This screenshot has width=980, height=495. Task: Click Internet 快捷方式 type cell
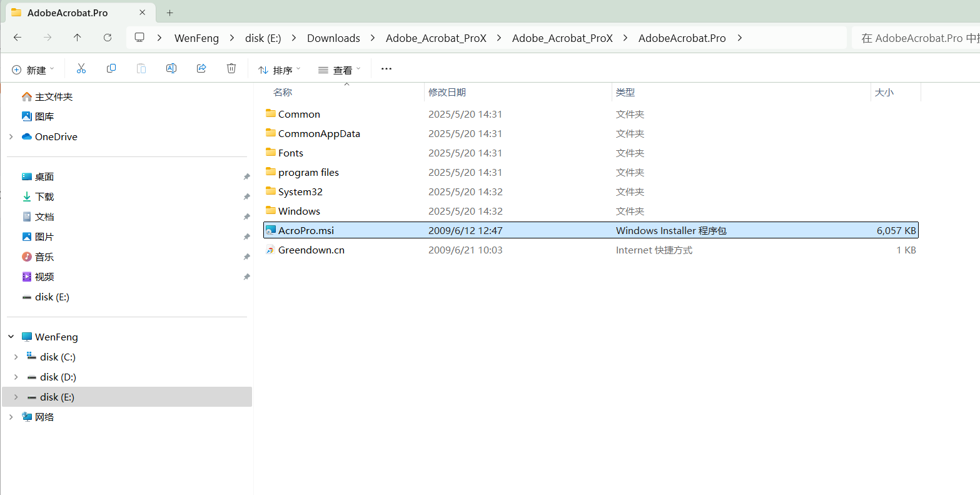654,250
